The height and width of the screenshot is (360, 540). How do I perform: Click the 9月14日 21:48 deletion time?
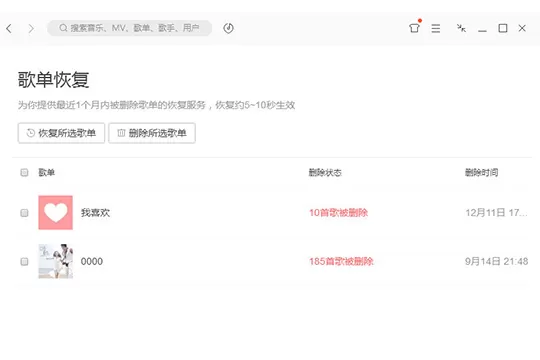click(x=497, y=261)
